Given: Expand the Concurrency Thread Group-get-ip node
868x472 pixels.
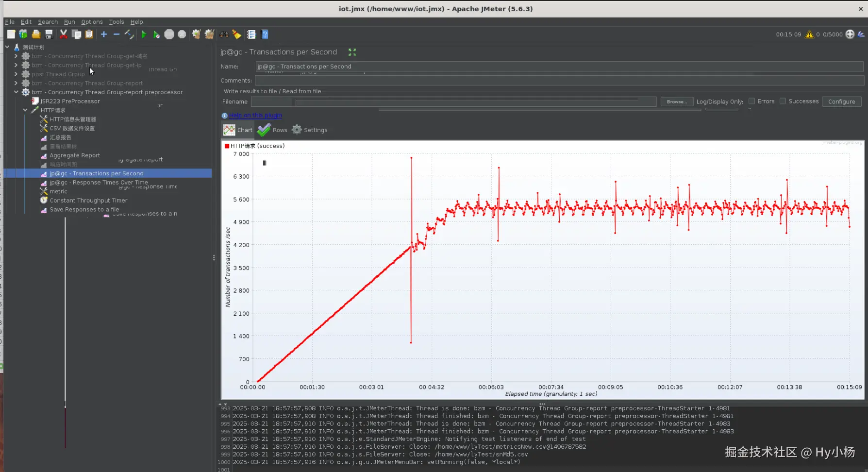Looking at the screenshot, I should [16, 65].
